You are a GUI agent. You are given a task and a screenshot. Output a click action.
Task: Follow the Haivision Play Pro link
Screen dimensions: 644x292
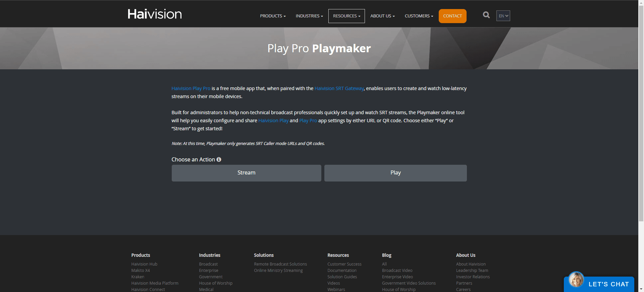coord(191,88)
